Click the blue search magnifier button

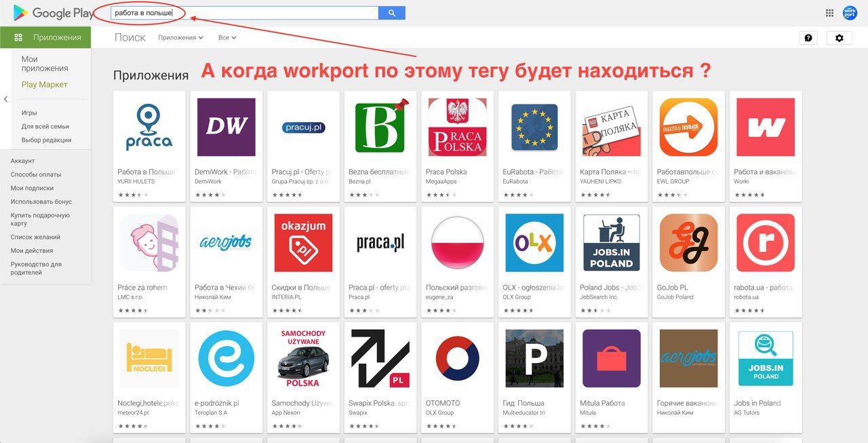(x=392, y=13)
